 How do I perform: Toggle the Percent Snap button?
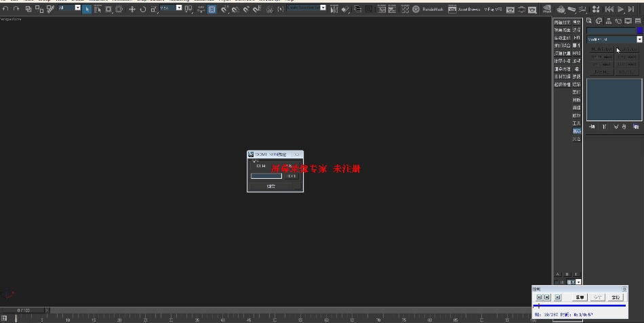(246, 9)
